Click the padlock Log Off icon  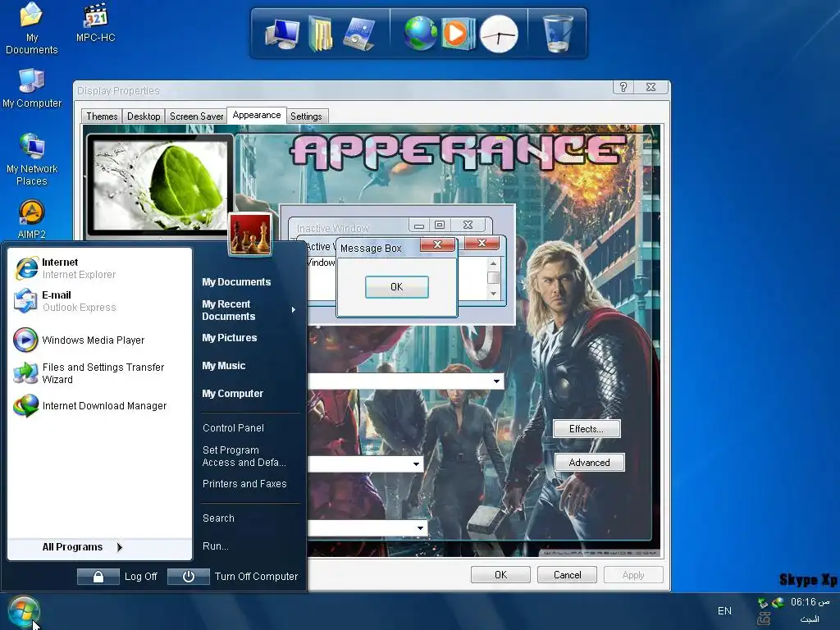[x=98, y=577]
